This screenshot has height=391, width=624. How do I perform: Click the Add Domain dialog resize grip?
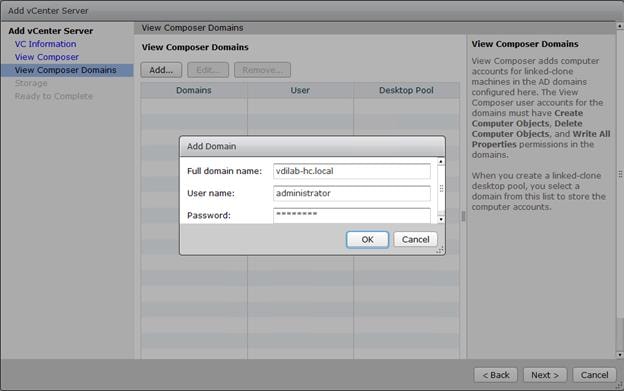440,250
